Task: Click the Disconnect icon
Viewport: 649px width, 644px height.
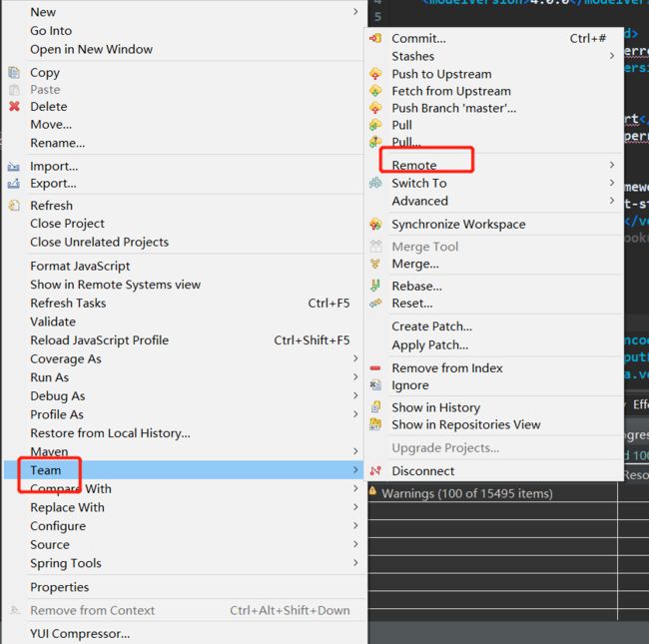Action: (375, 470)
